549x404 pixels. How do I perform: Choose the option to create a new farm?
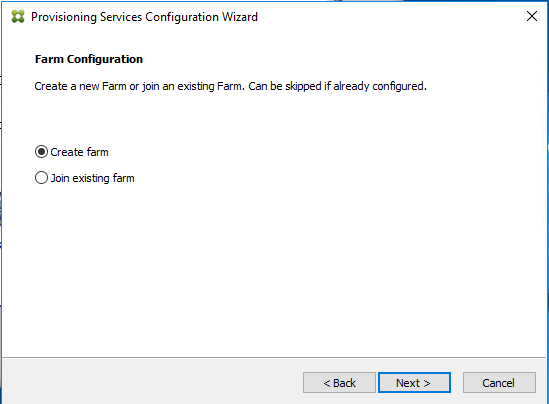tap(41, 152)
